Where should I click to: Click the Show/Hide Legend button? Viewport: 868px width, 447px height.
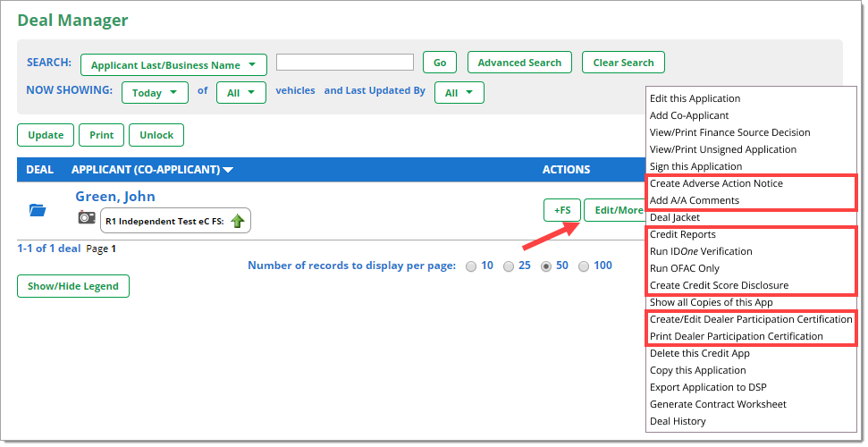tap(73, 286)
